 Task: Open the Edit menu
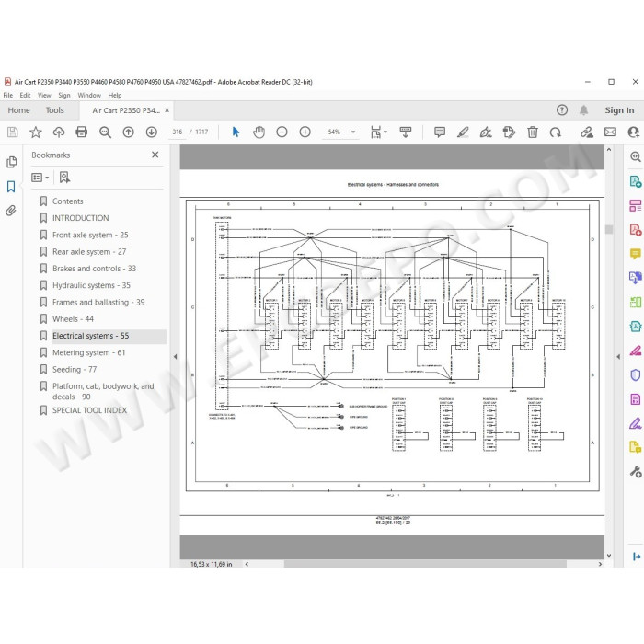(x=25, y=95)
